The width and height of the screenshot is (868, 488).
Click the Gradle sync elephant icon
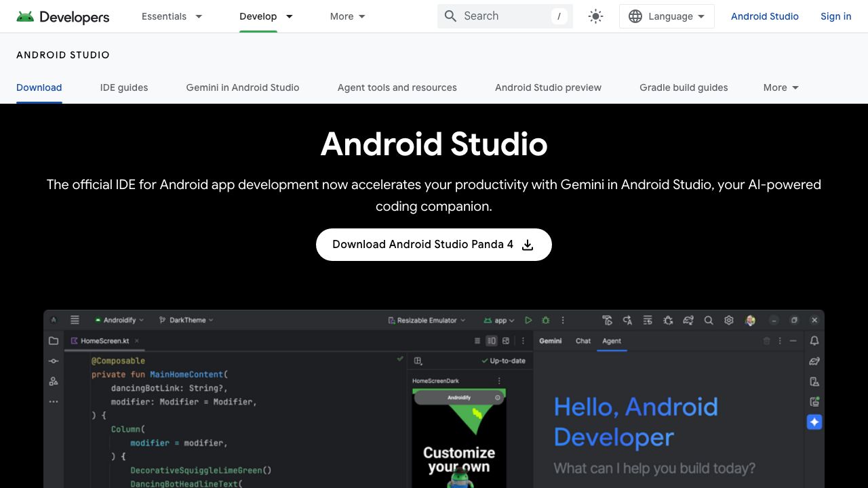click(x=688, y=320)
